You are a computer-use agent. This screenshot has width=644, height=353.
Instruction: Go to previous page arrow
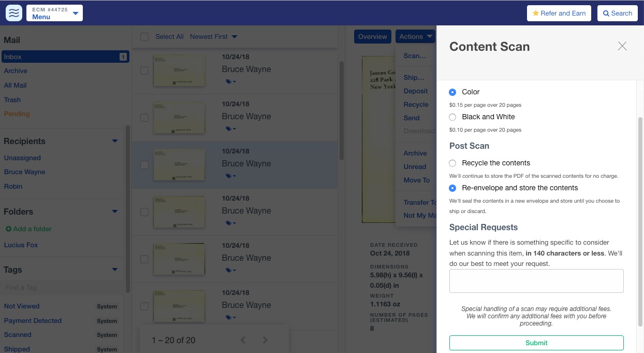(243, 340)
